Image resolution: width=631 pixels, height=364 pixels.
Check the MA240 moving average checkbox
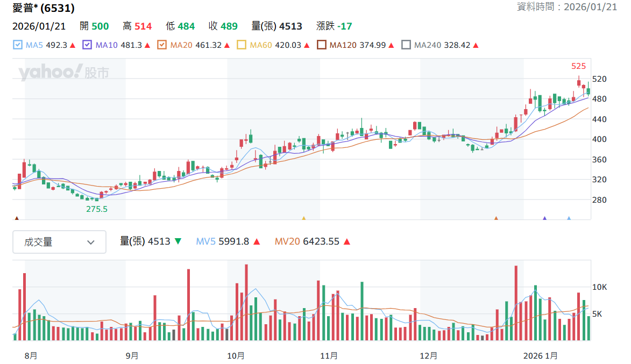pyautogui.click(x=406, y=45)
